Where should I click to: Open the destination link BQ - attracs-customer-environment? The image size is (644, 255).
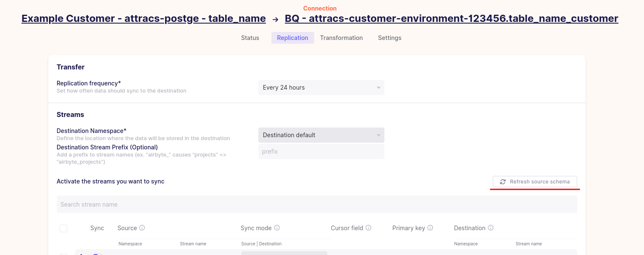pyautogui.click(x=452, y=19)
